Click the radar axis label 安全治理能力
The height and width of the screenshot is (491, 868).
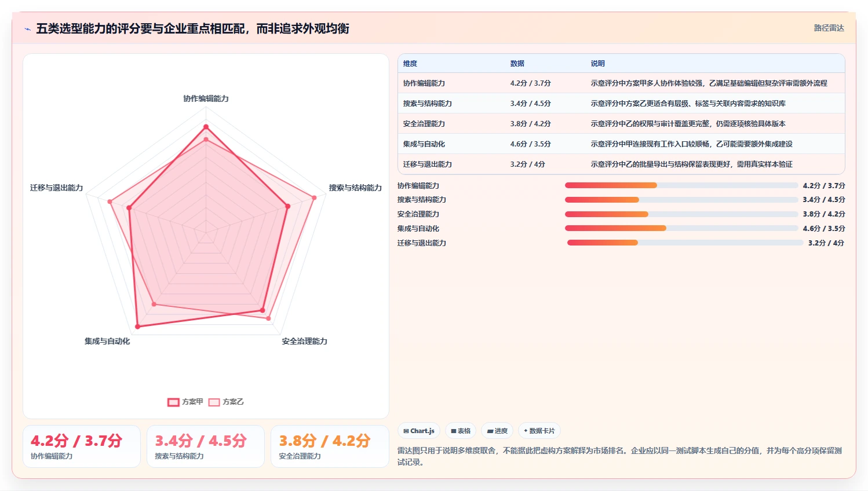coord(305,341)
